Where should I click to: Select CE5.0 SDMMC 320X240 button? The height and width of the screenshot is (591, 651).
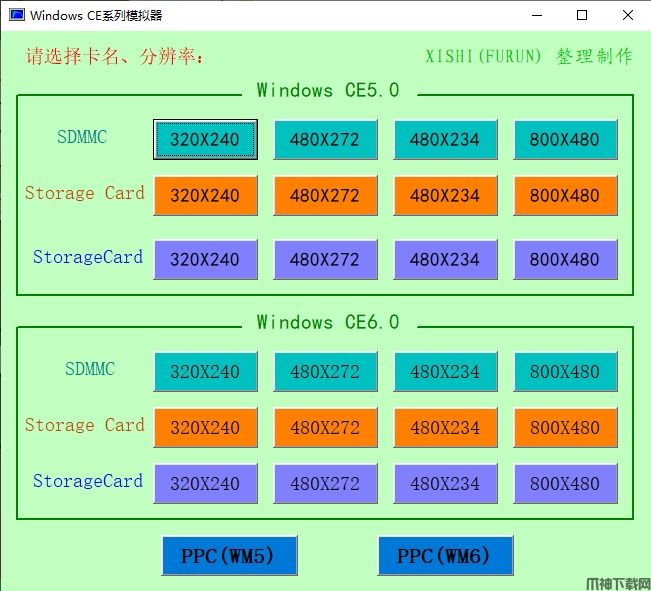click(205, 140)
